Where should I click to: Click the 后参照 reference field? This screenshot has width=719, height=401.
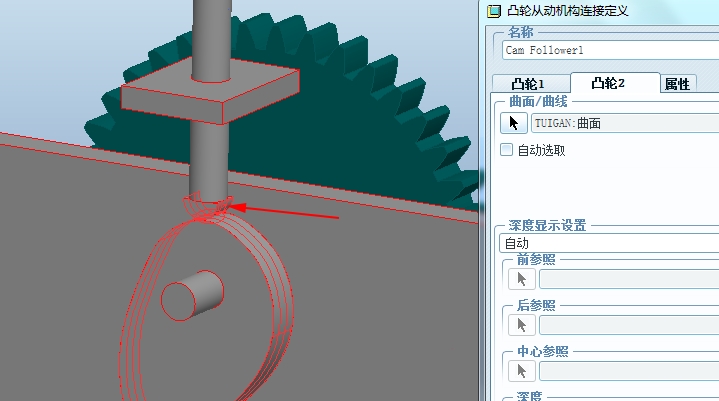[629, 325]
